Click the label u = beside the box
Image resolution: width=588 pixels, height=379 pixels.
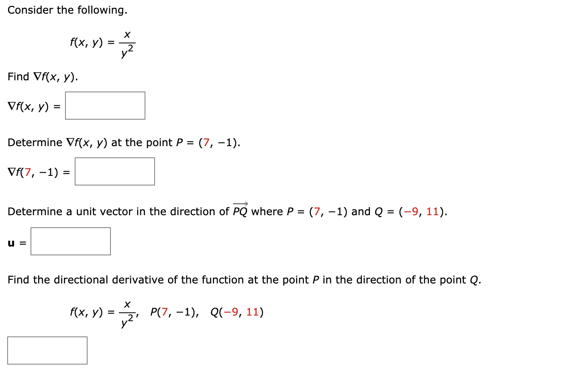pos(17,241)
